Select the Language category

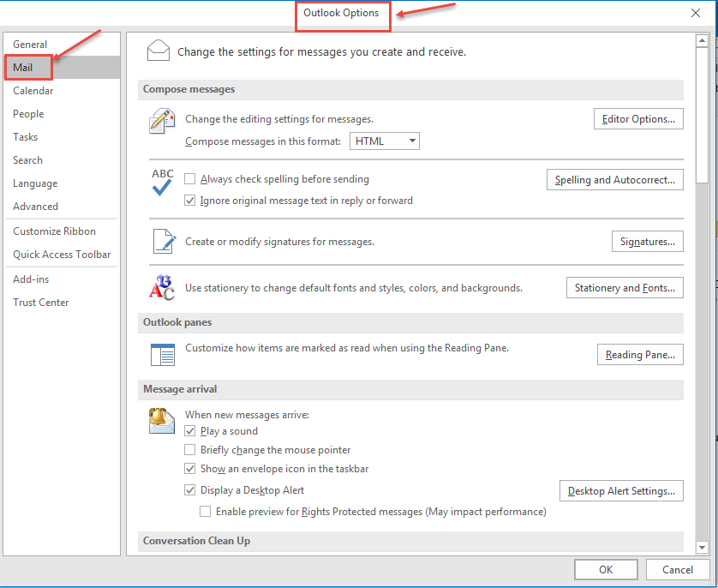tap(62, 183)
